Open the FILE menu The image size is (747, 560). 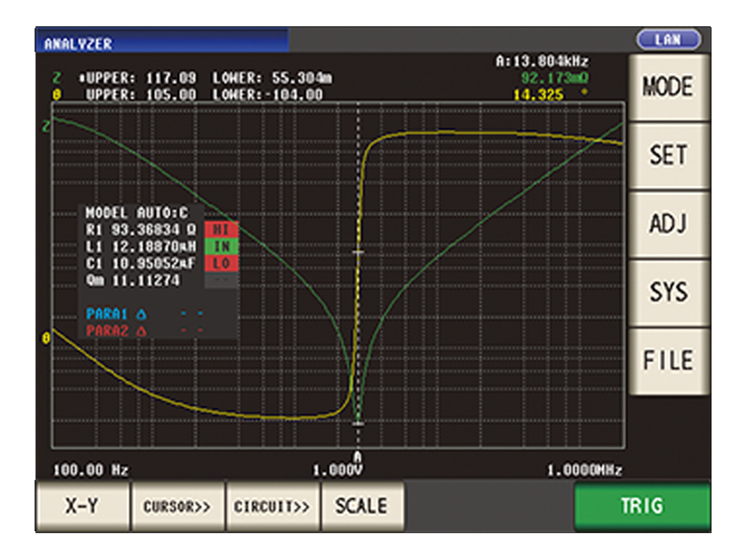[668, 360]
